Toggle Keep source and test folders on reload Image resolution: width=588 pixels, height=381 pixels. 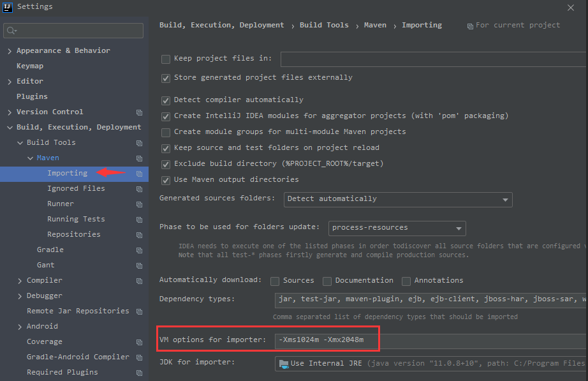point(165,148)
